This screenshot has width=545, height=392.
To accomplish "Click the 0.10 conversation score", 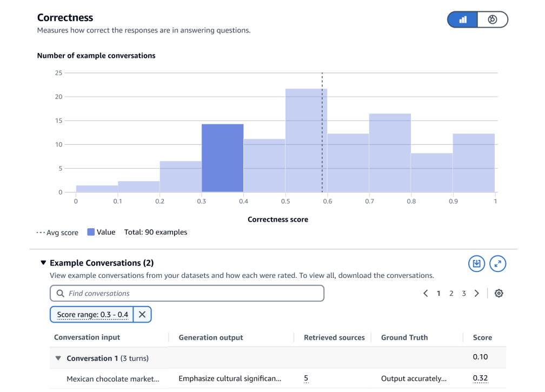I will pyautogui.click(x=480, y=357).
